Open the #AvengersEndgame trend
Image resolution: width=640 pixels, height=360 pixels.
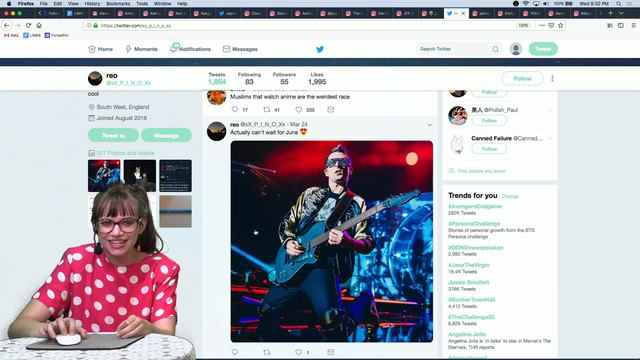coord(475,207)
